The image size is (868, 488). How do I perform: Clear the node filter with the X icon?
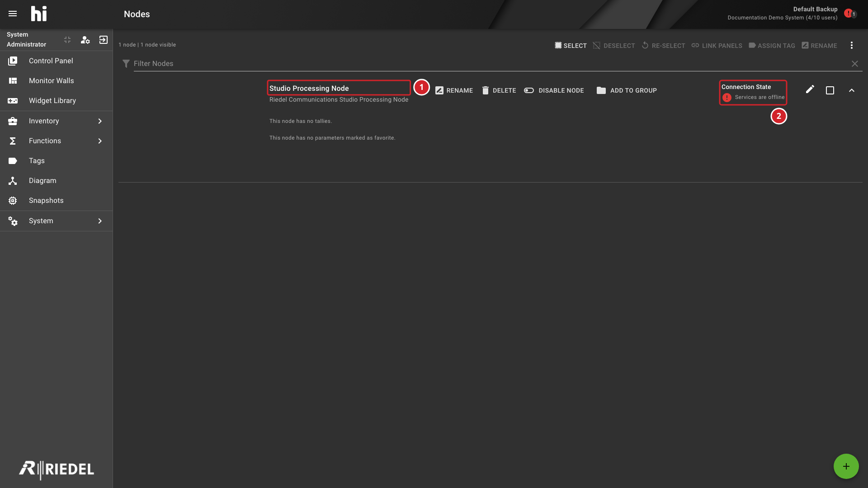(854, 64)
